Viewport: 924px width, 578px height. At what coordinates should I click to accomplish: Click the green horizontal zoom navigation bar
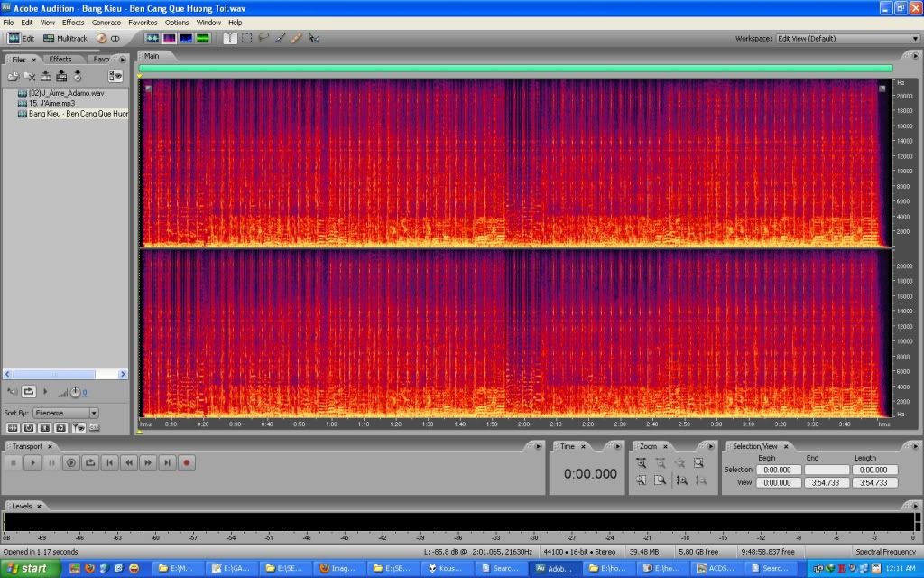tap(515, 69)
